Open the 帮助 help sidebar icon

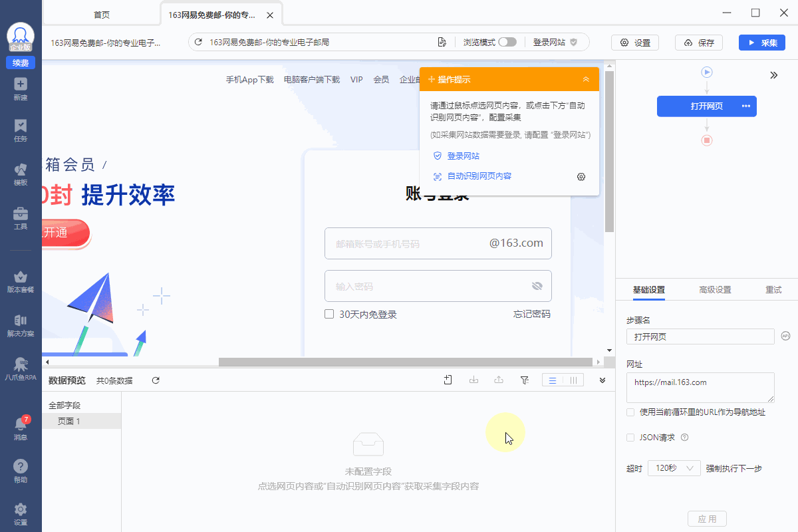coord(21,471)
